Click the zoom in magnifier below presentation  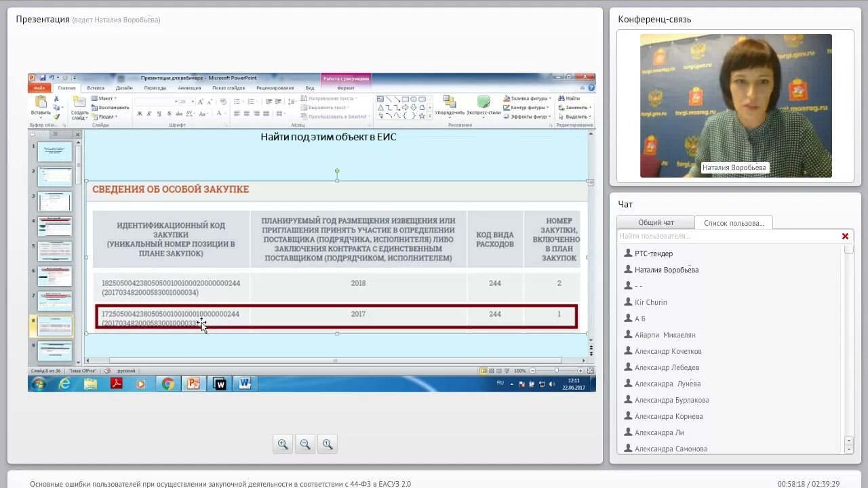tap(283, 445)
